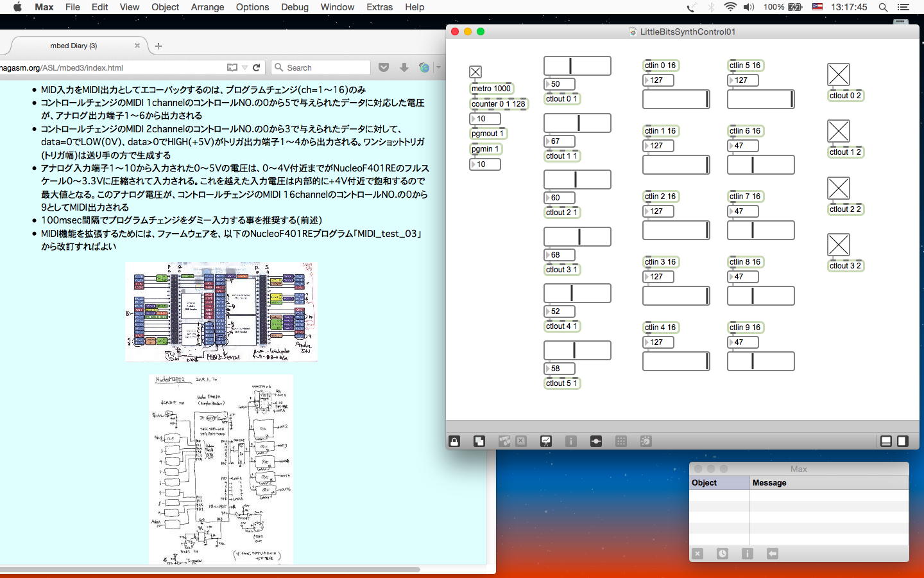Click the patcher lock icon
This screenshot has width=924, height=578.
click(454, 441)
